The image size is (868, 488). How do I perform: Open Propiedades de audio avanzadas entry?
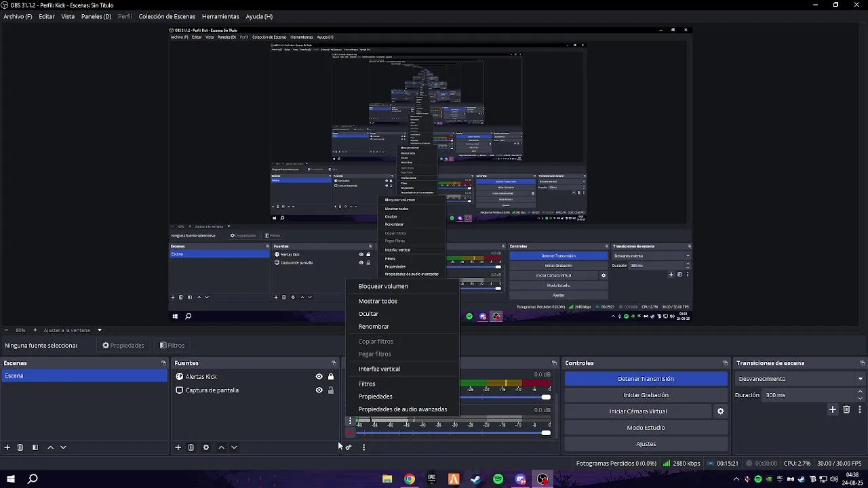click(x=403, y=409)
